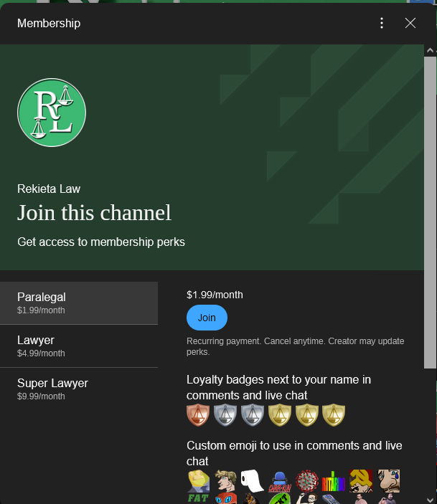Click the crying face emoji

pyautogui.click(x=388, y=481)
